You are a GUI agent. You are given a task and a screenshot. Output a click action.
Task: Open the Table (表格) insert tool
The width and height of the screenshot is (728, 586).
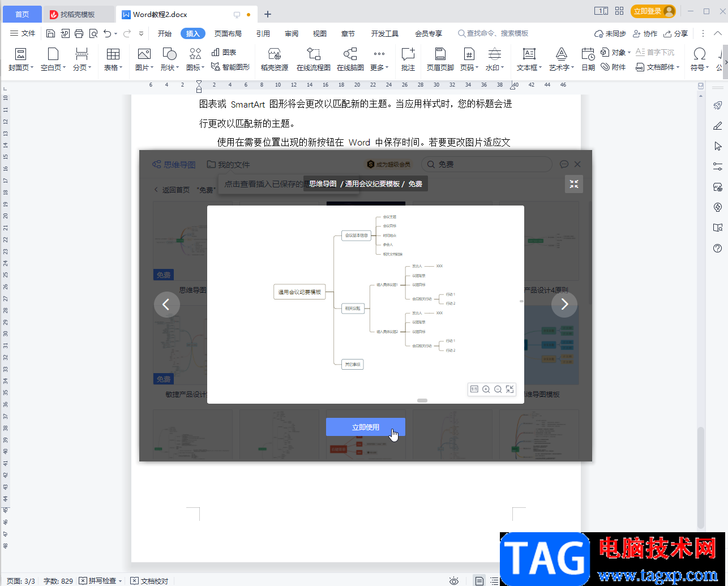tap(113, 59)
